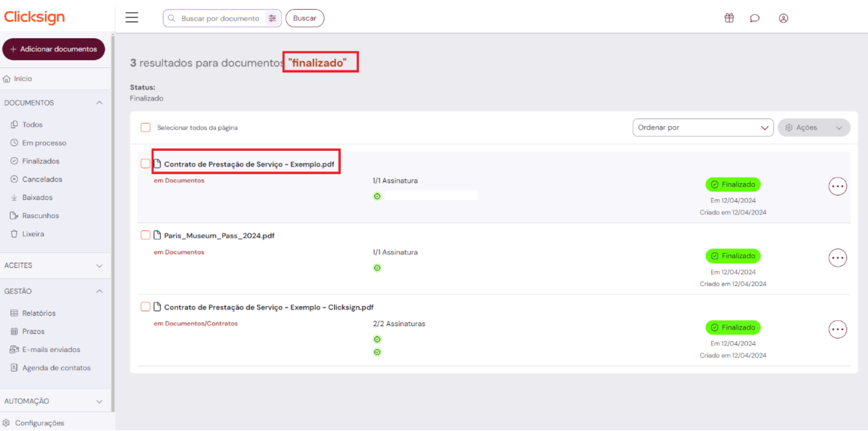Check the 'Selecionar todos da página' checkbox

[145, 128]
